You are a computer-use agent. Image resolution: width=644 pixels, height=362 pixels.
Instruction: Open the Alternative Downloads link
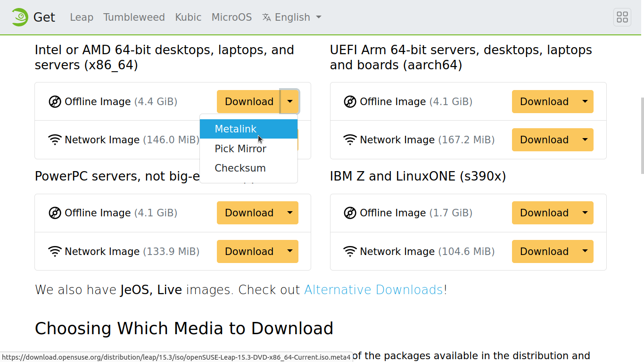point(373,289)
